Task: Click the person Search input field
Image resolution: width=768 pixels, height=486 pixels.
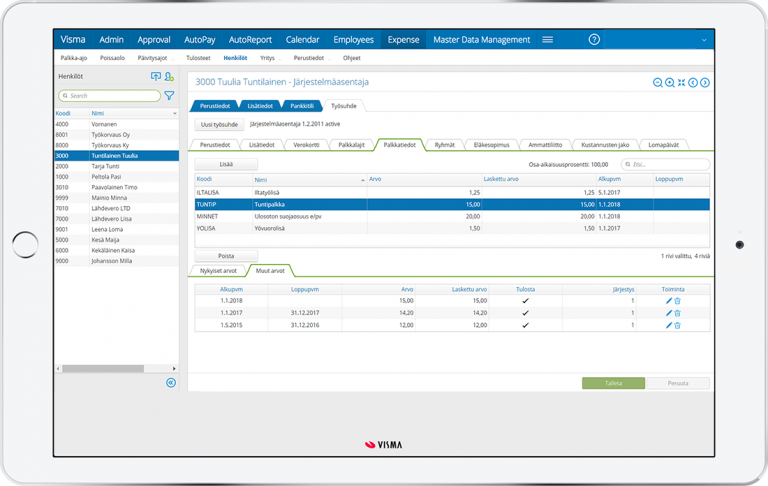Action: pos(109,96)
